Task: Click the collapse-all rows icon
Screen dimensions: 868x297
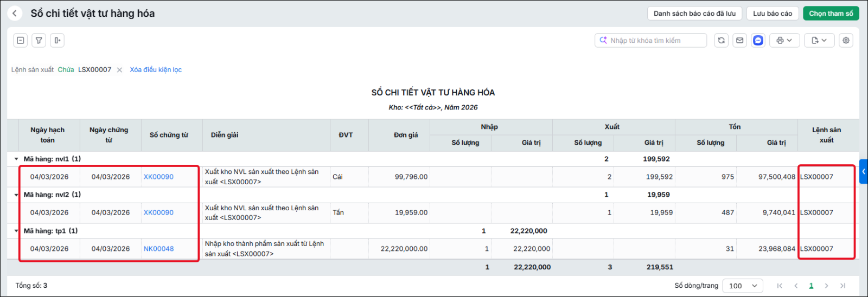Action: coord(21,40)
